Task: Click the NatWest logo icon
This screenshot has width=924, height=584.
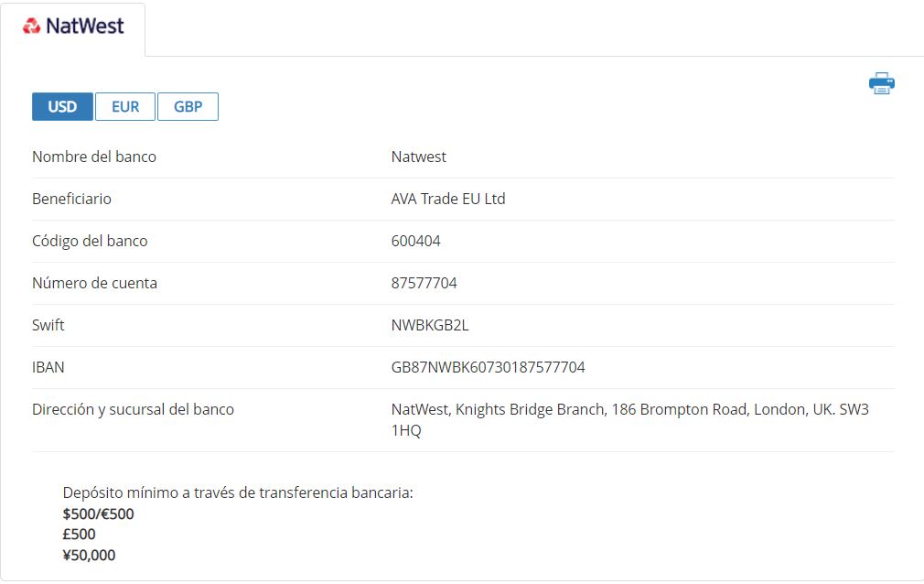Action: (x=31, y=27)
